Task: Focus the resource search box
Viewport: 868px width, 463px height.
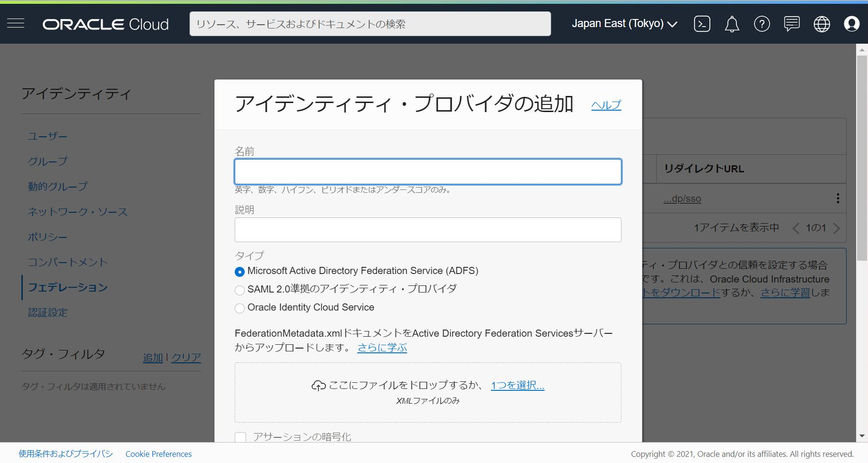Action: click(370, 24)
